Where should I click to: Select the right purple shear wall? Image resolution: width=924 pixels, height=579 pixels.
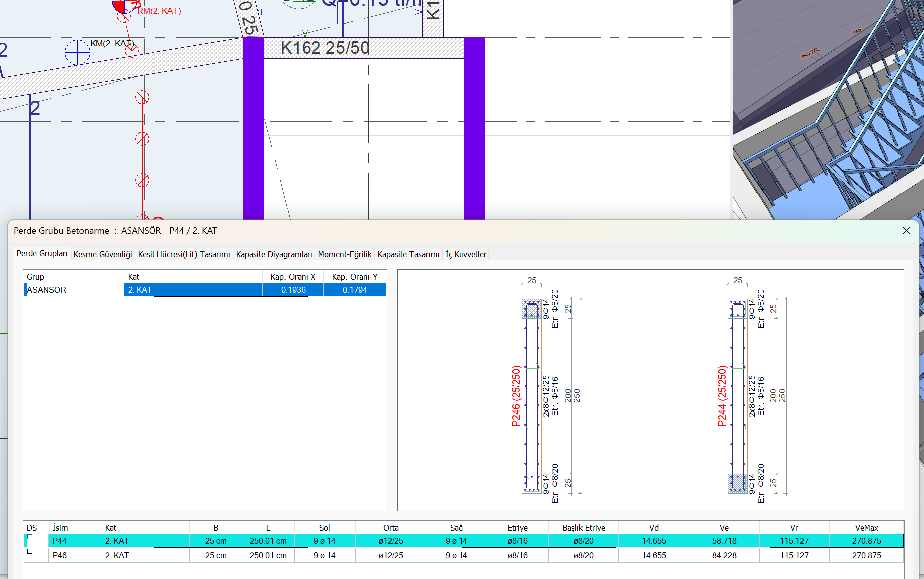click(474, 129)
